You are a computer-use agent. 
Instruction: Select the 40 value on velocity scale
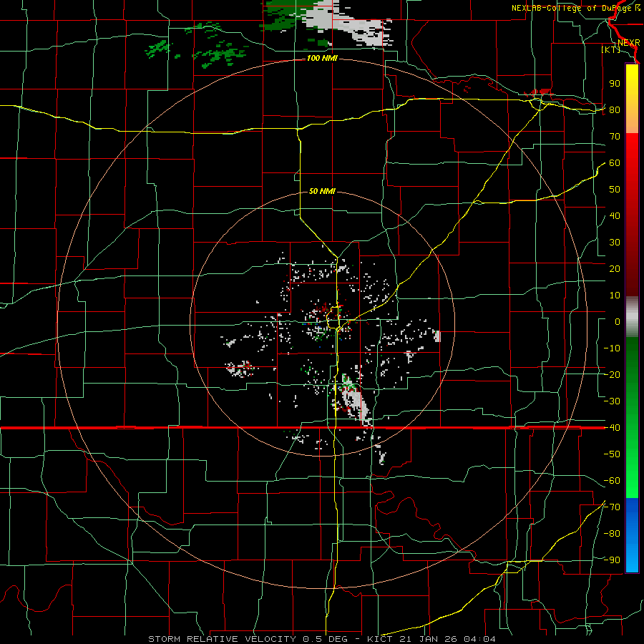[615, 216]
